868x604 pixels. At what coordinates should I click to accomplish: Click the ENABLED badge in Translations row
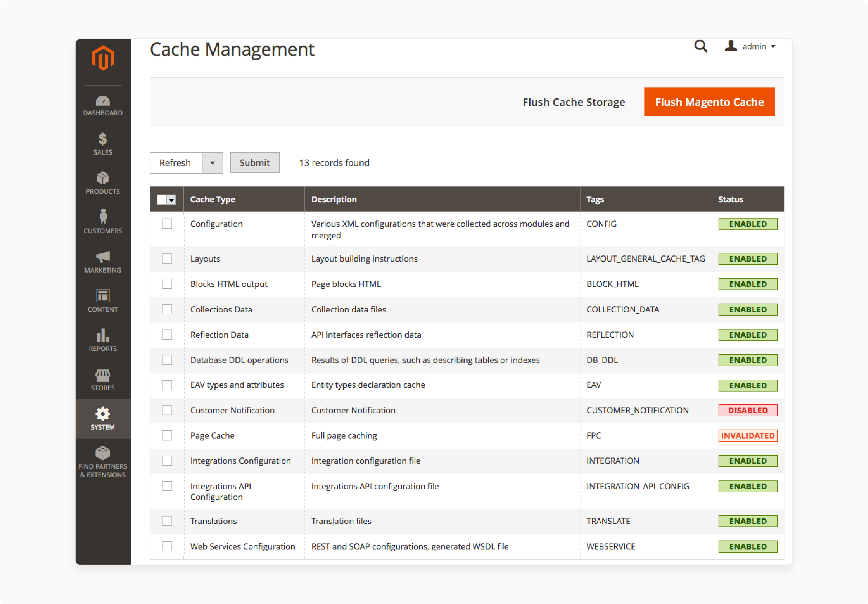click(748, 521)
